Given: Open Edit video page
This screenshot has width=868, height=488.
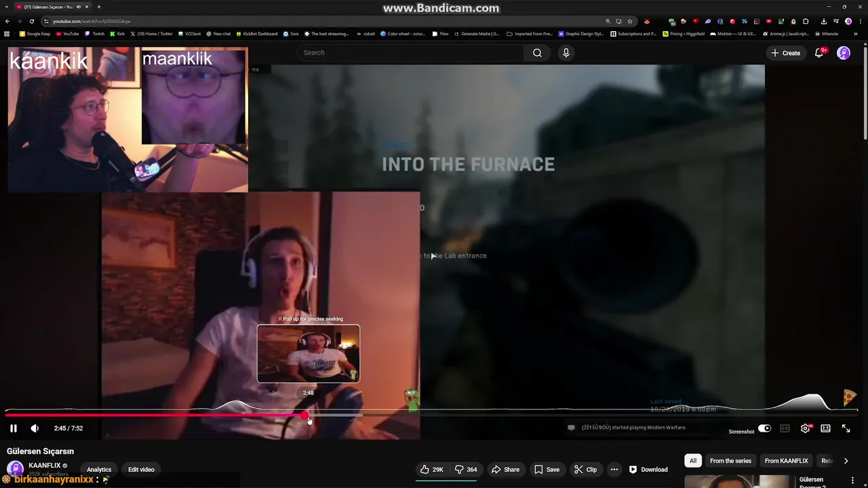Looking at the screenshot, I should 141,469.
